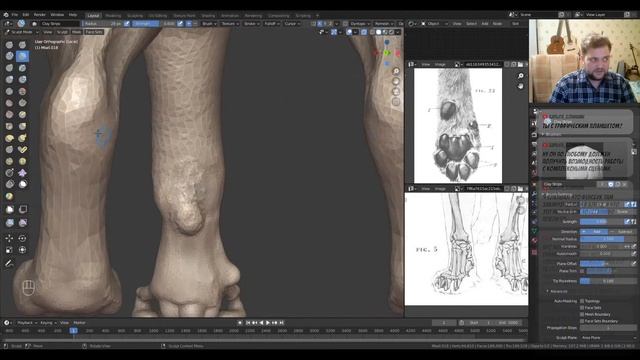Adjust the Tip Roundness slider
The width and height of the screenshot is (640, 360).
608,281
